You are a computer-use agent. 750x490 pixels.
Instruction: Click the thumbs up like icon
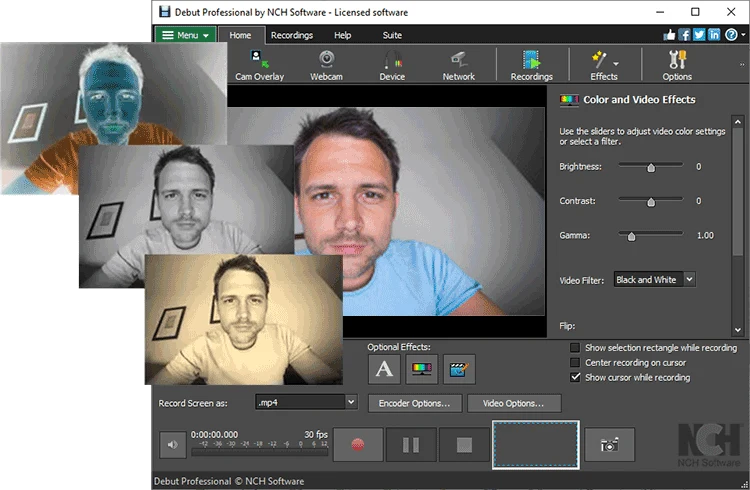pos(669,34)
